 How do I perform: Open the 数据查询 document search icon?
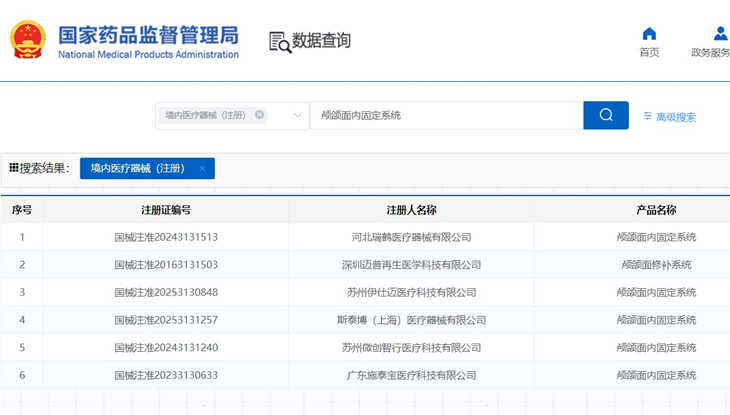click(279, 42)
